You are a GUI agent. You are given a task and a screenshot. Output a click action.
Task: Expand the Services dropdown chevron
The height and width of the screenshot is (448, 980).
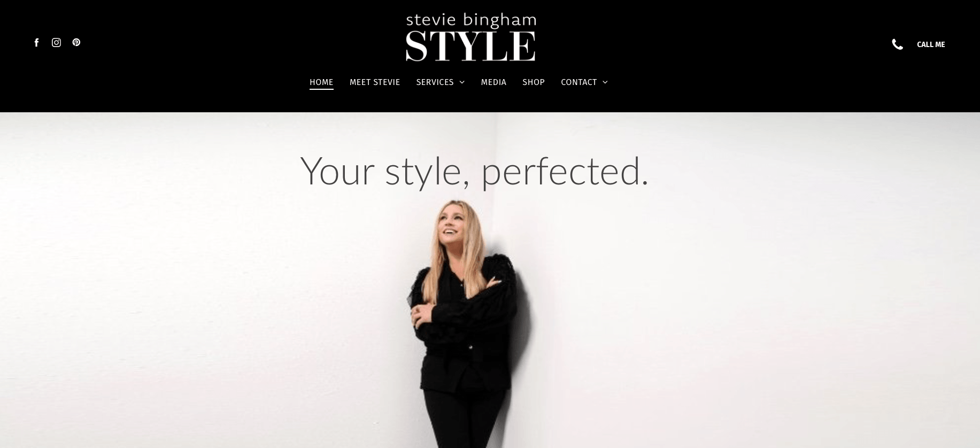point(462,82)
